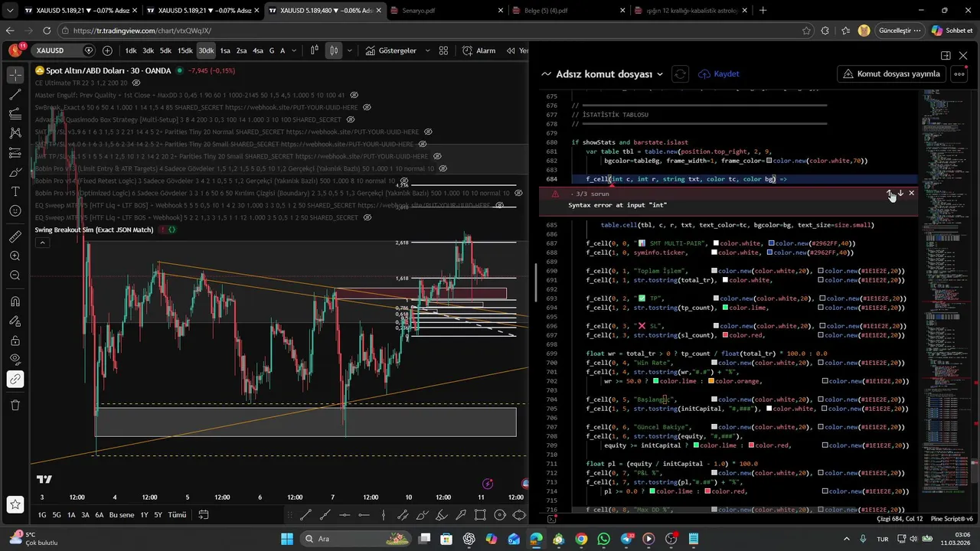
Task: Save the script with Kaydet
Action: click(x=718, y=74)
